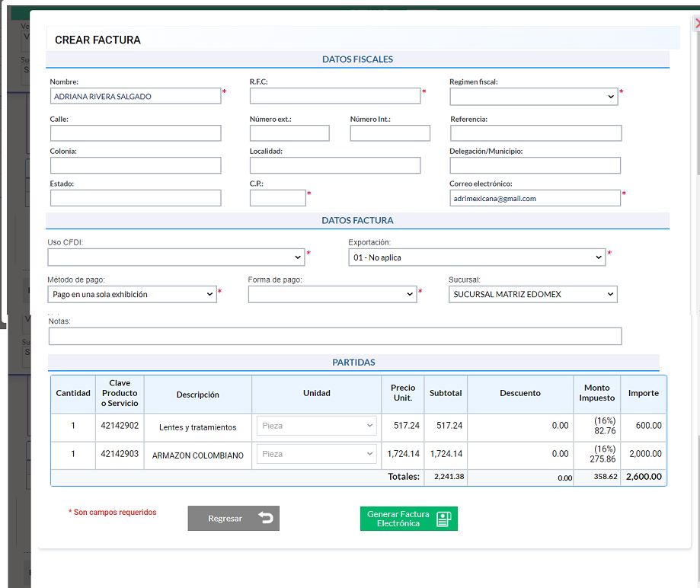The height and width of the screenshot is (588, 700).
Task: Focus the Número Int. field
Action: click(x=390, y=133)
